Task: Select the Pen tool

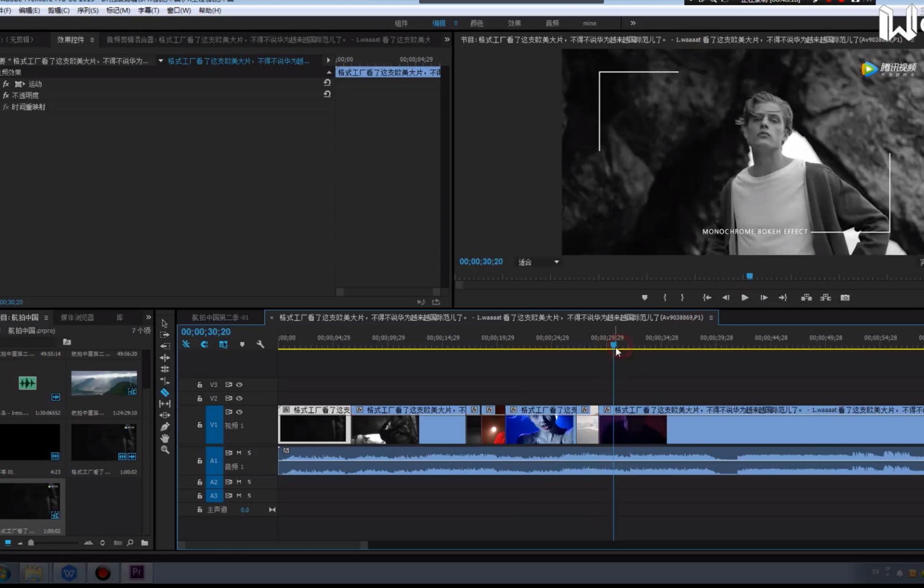Action: (165, 427)
